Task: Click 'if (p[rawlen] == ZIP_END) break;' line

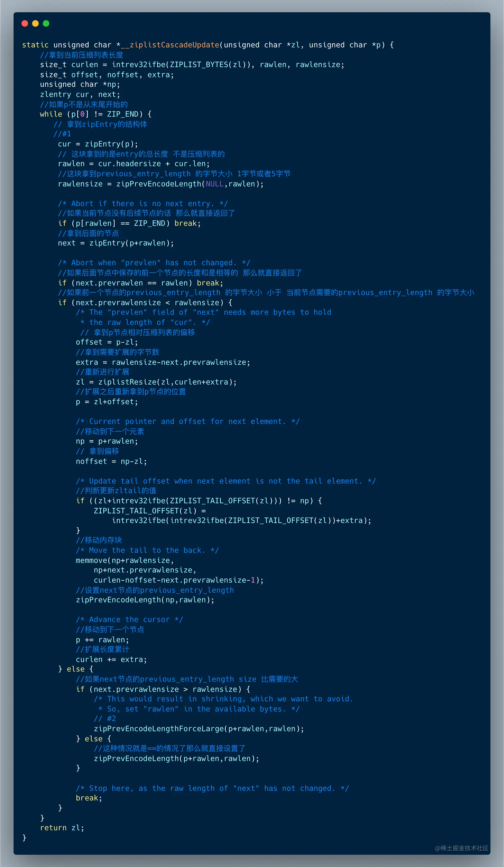Action: 129,223
